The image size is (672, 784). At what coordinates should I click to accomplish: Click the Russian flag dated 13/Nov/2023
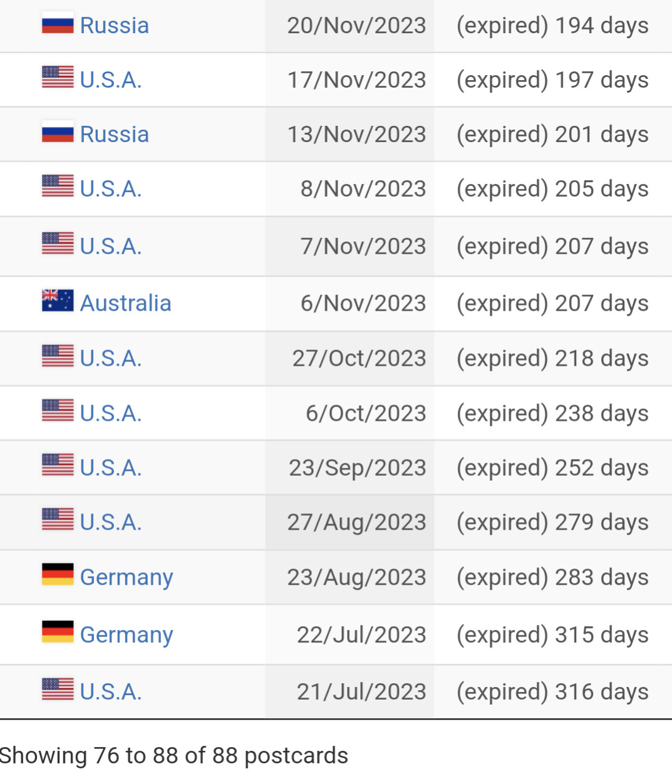click(58, 133)
